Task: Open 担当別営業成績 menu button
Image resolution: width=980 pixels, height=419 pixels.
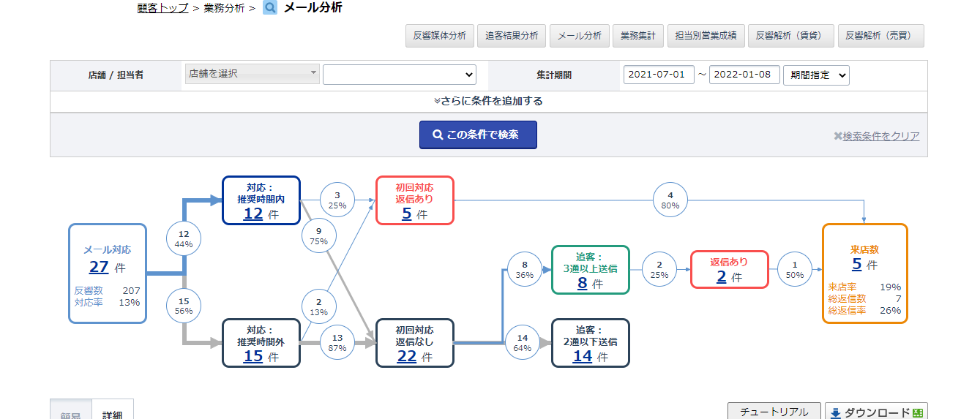Action: 706,36
